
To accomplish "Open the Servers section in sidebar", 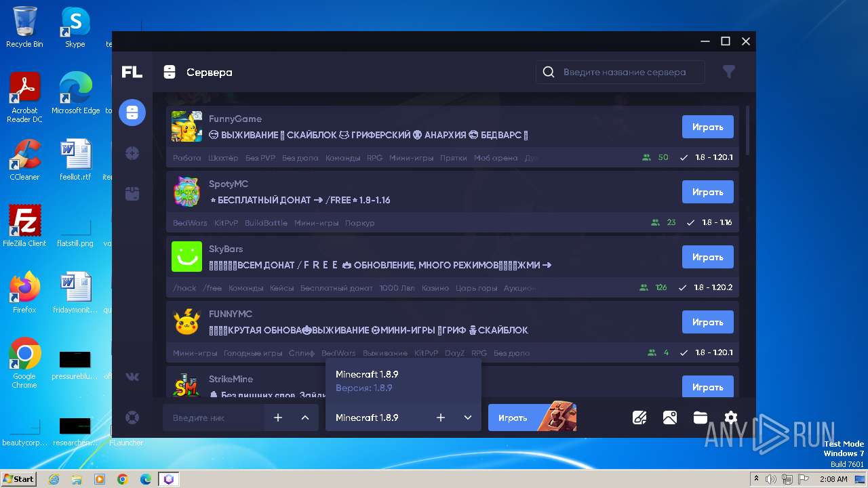I will 132,112.
